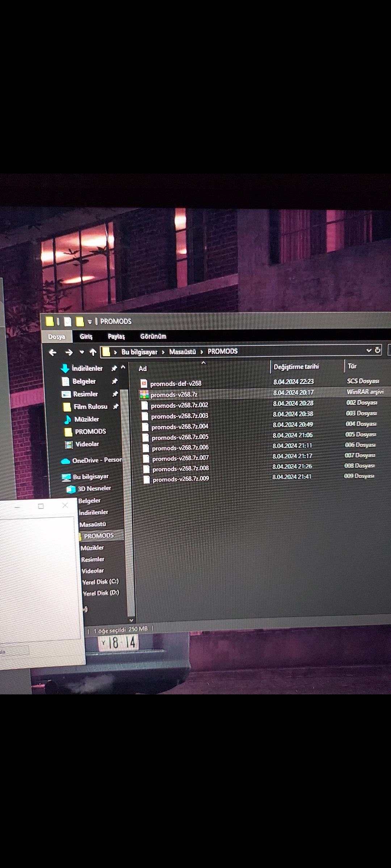Select the promods-def-v268 file icon
The width and height of the screenshot is (391, 868).
click(144, 383)
